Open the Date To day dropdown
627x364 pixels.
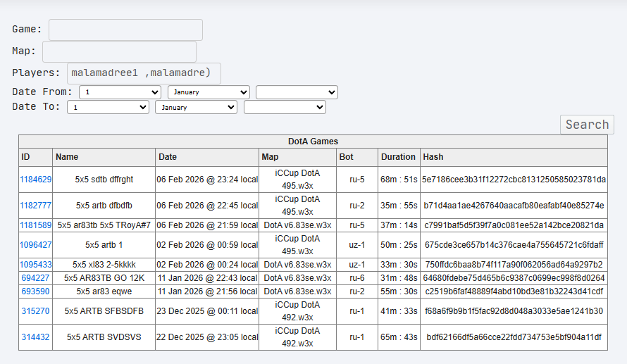tap(108, 108)
